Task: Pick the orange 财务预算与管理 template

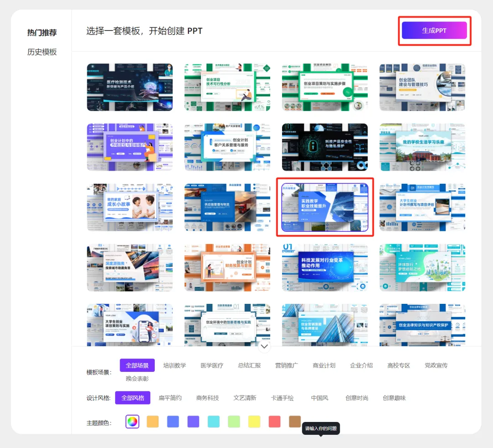Action: click(x=227, y=267)
